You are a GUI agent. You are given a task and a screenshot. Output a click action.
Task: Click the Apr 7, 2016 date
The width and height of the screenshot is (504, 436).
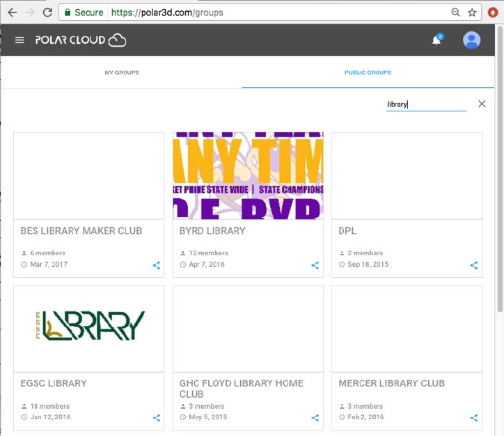207,264
